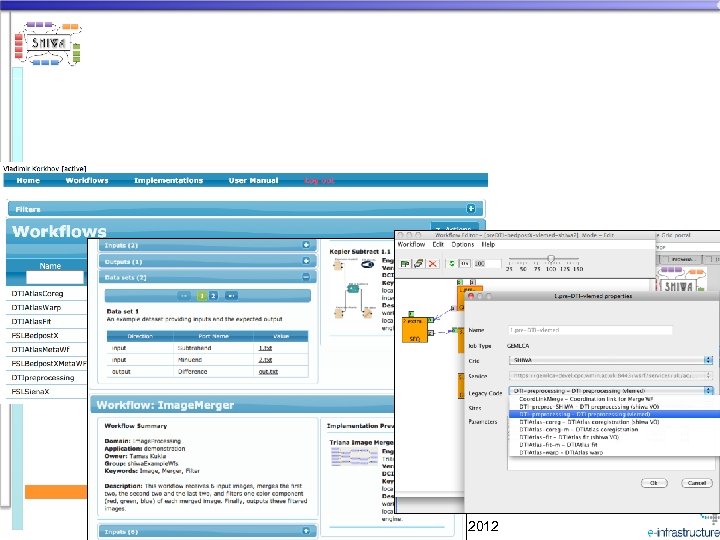Choose DTIAtlas-warp option in Legacy Code list
720x540 pixels.
tap(614, 452)
